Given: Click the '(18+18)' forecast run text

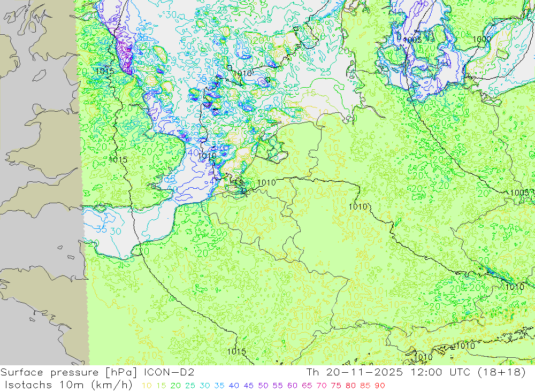Looking at the screenshot, I should pyautogui.click(x=501, y=372).
